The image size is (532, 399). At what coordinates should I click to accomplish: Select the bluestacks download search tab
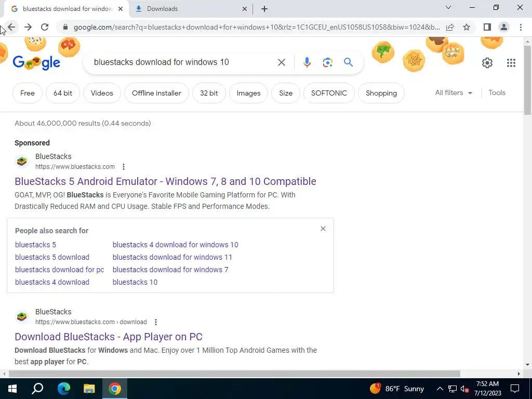[x=64, y=9]
